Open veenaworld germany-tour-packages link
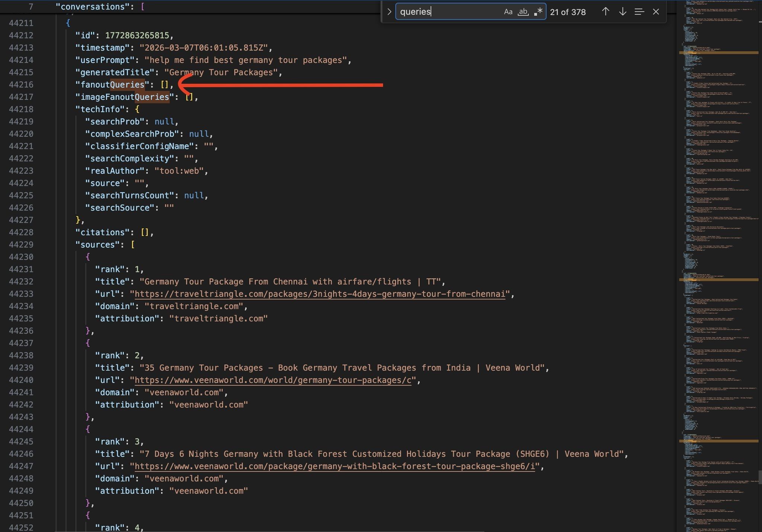 [272, 380]
